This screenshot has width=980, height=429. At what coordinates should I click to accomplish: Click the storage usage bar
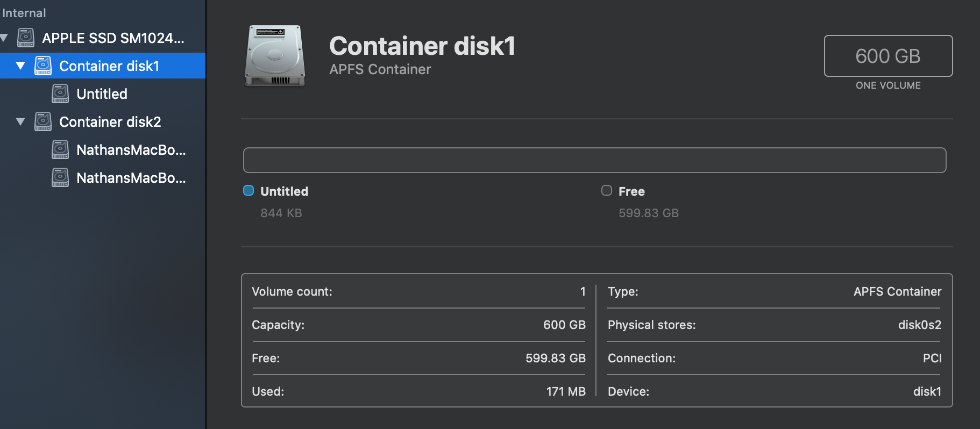coord(594,160)
